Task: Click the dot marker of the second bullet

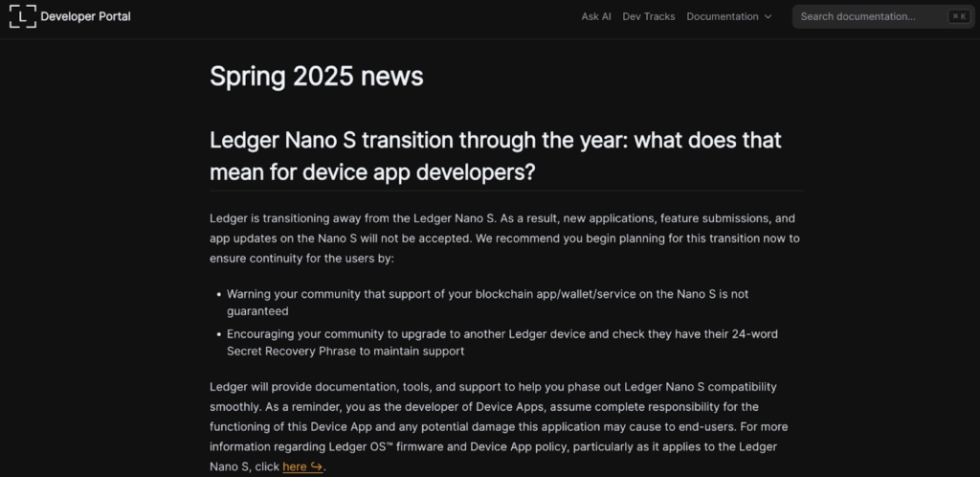Action: (x=219, y=334)
